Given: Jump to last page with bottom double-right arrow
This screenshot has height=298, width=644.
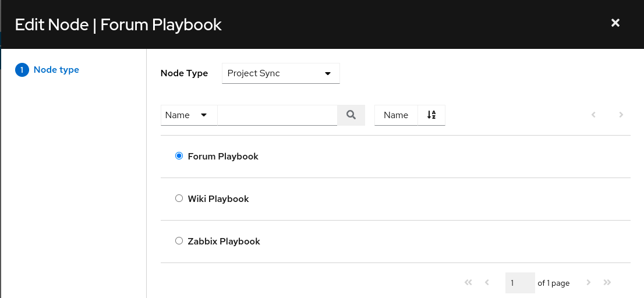Looking at the screenshot, I should point(607,283).
